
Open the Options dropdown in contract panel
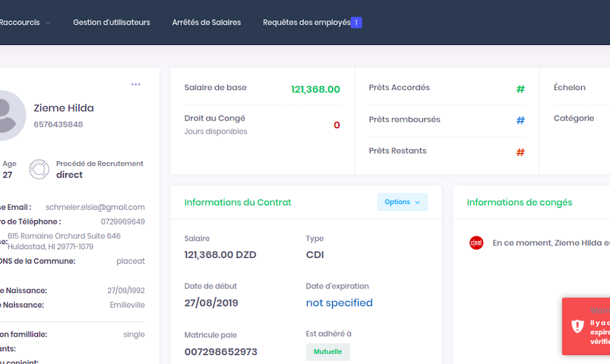(x=402, y=202)
